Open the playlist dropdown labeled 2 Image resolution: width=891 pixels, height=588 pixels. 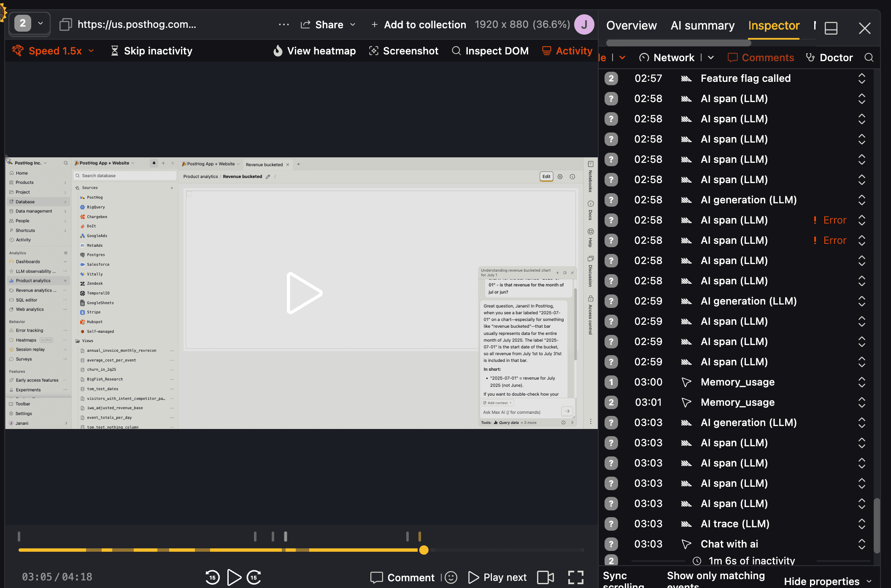pyautogui.click(x=30, y=24)
